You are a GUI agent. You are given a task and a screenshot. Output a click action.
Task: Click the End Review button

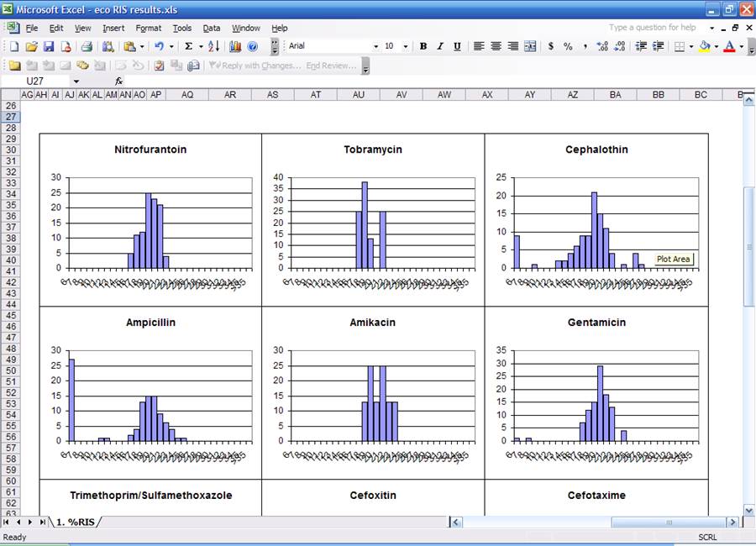(331, 66)
